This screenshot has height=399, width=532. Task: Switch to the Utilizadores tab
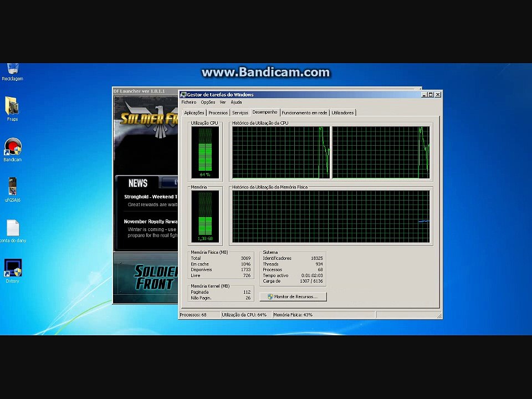tap(342, 112)
